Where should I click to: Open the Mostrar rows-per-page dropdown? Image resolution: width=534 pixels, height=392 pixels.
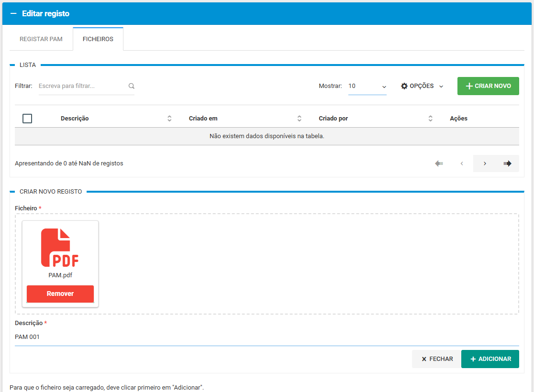tap(367, 87)
